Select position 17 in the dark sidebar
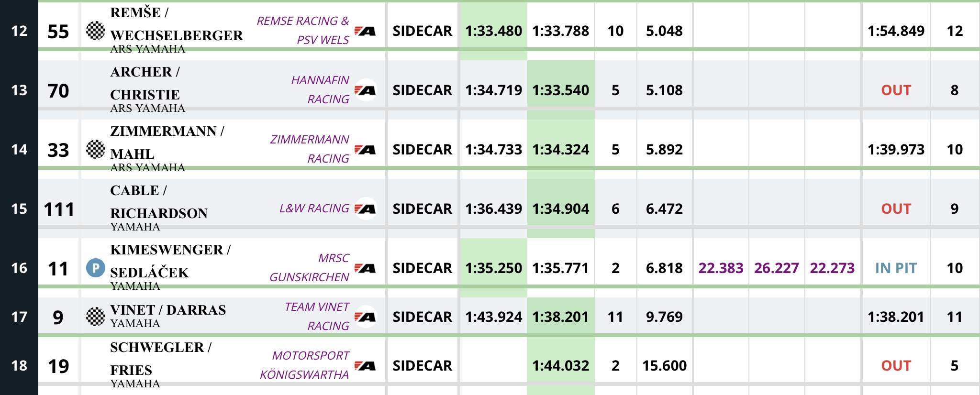This screenshot has width=980, height=395. tap(19, 317)
